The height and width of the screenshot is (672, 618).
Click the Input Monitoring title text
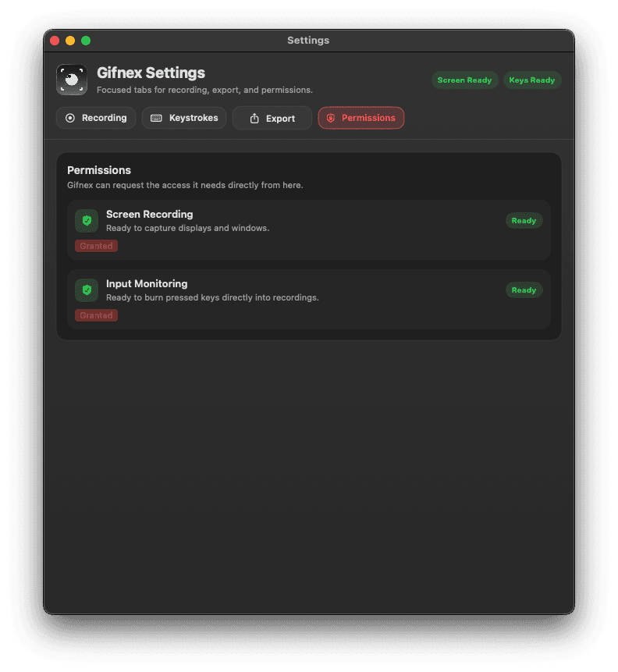[x=147, y=284]
